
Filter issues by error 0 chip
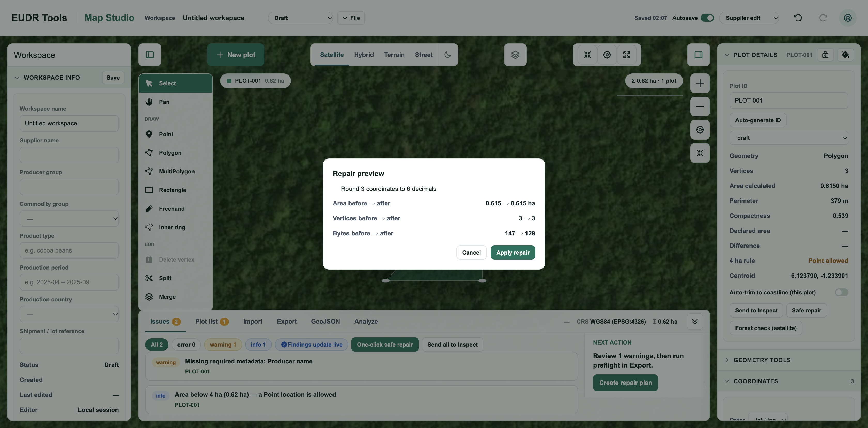click(x=186, y=345)
